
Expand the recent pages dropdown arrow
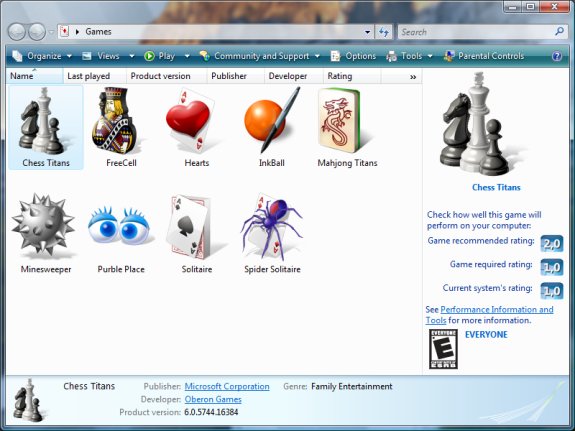pyautogui.click(x=51, y=32)
